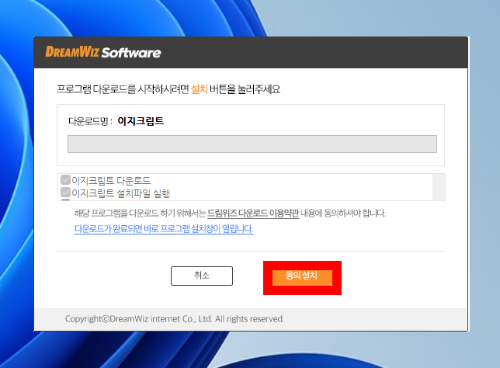500x368 pixels.
Task: Click the 취소 cancel button
Action: (x=202, y=276)
